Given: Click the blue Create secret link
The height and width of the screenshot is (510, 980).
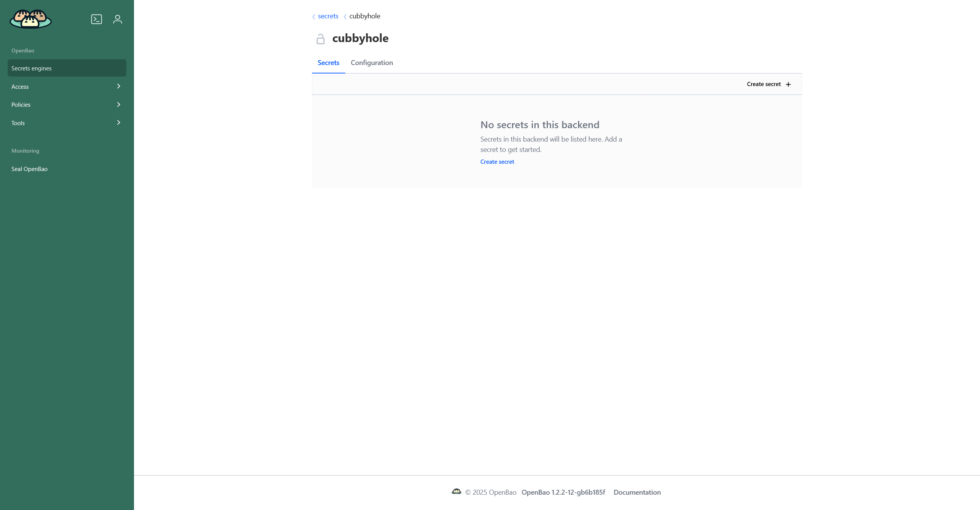Looking at the screenshot, I should pyautogui.click(x=497, y=162).
